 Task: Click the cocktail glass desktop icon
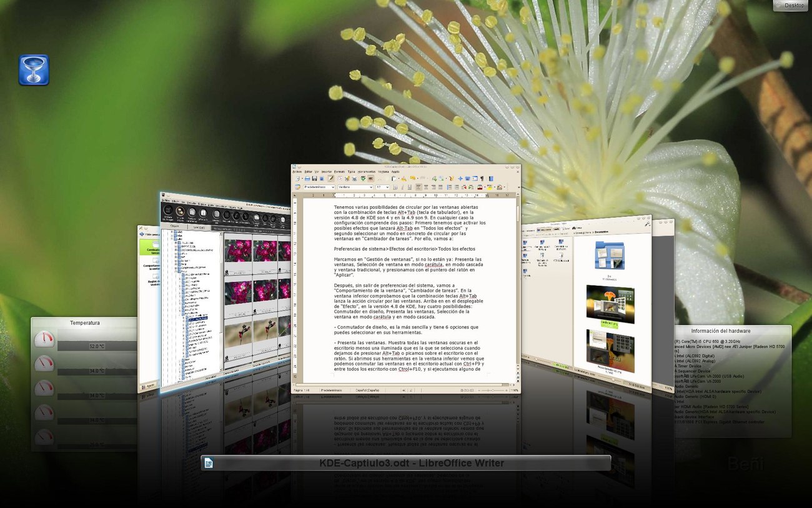tap(34, 70)
